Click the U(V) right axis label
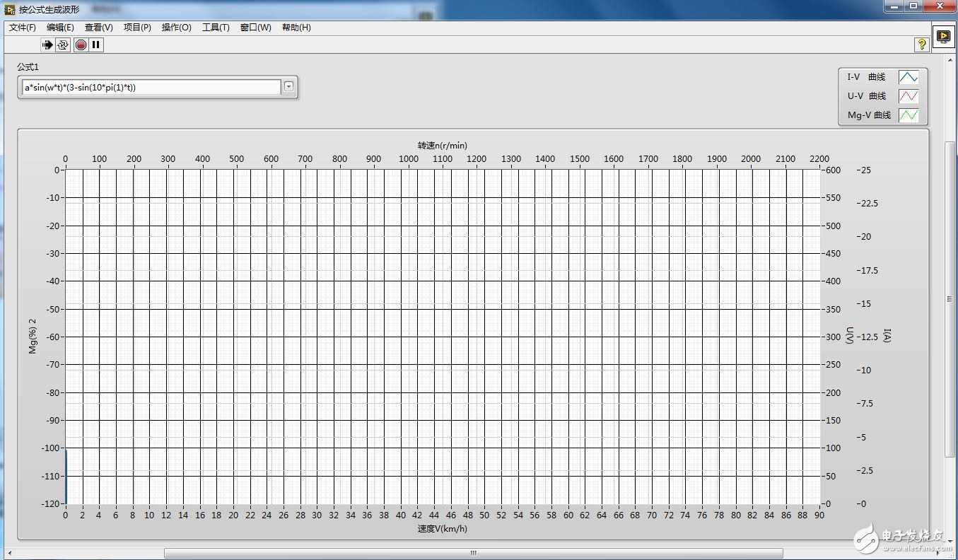 [850, 335]
